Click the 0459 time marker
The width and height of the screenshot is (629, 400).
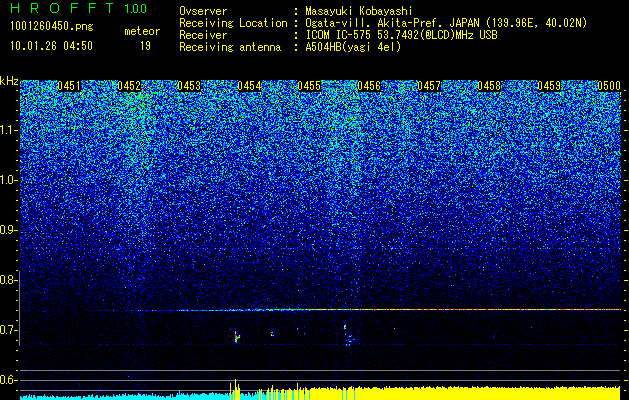[549, 86]
